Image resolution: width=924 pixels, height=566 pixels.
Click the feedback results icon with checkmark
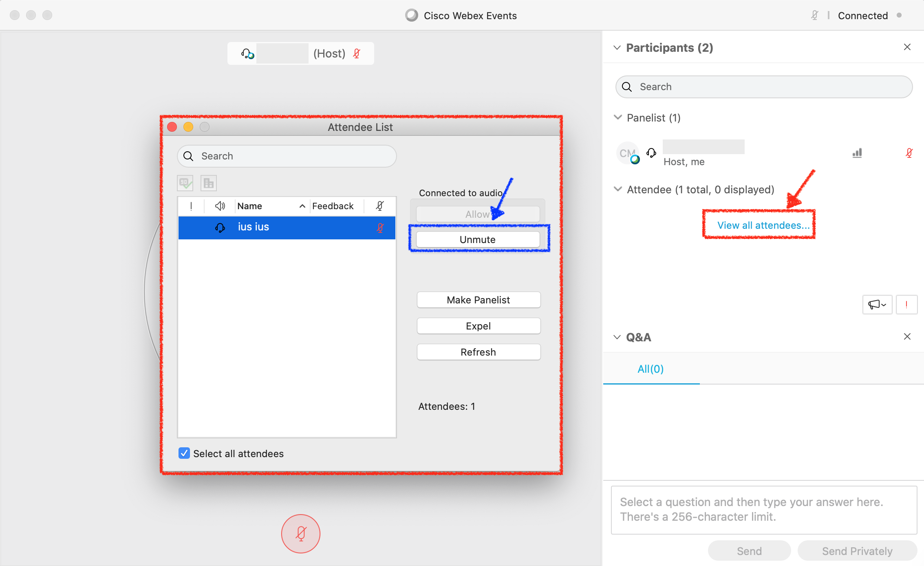pyautogui.click(x=185, y=183)
